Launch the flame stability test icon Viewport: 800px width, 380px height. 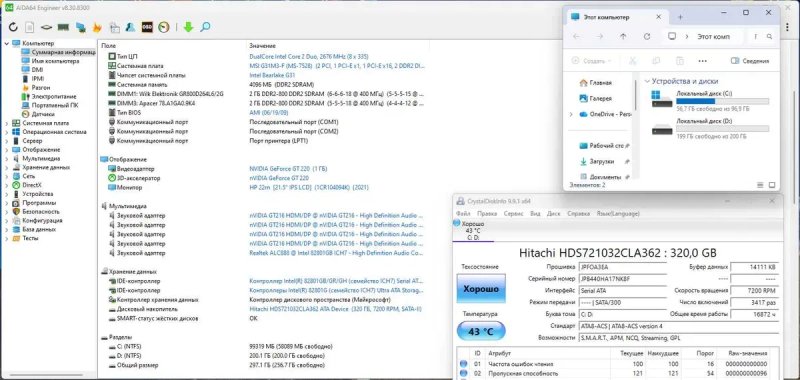(97, 28)
